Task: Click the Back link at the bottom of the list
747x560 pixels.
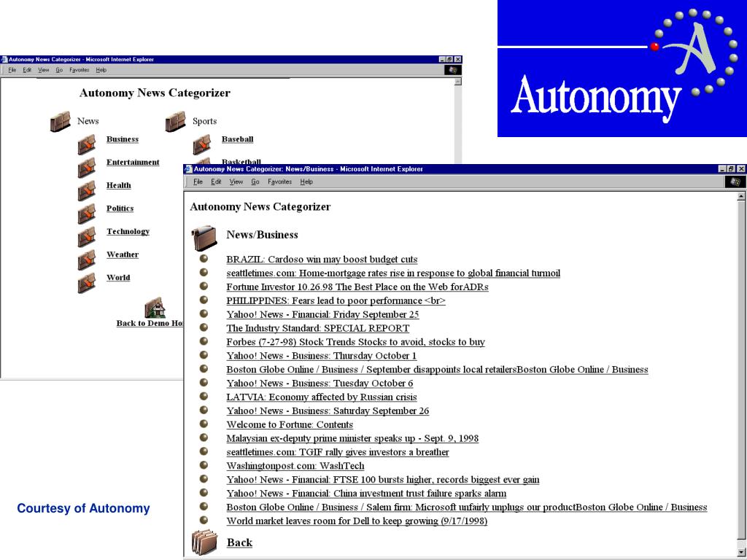Action: [x=239, y=542]
